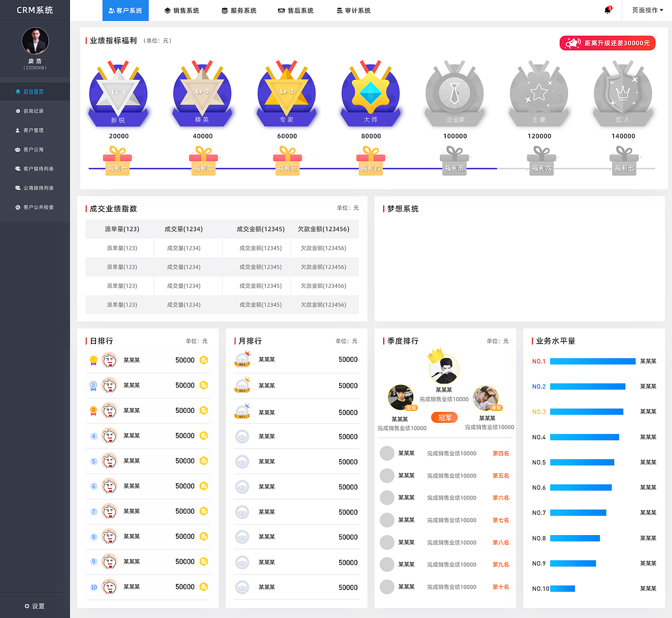Select the 大师 diamond medal badge
Screen dimensions: 672x618
coord(371,94)
